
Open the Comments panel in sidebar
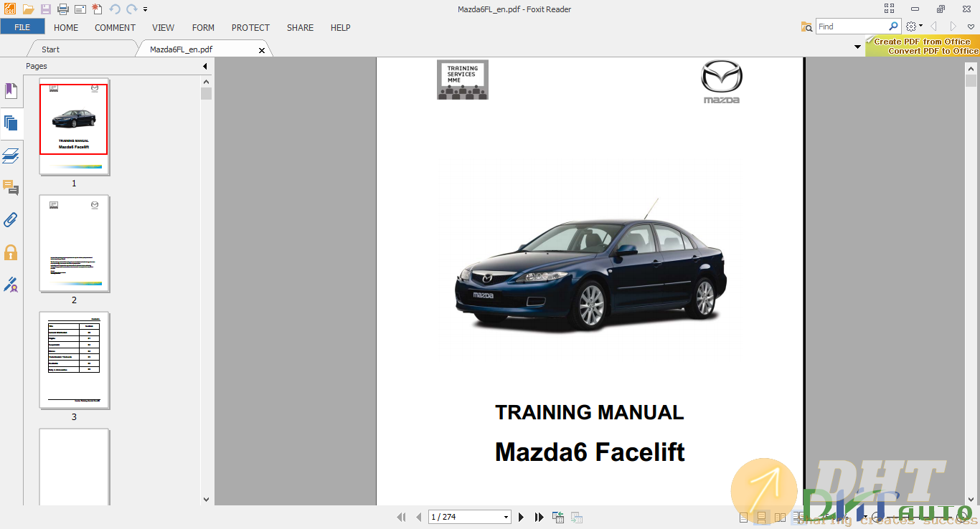pyautogui.click(x=11, y=189)
